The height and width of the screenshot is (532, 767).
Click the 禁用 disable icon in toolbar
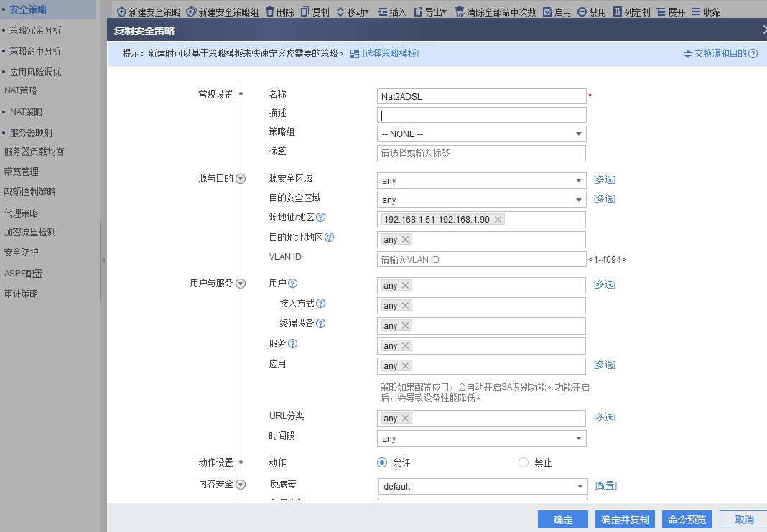[582, 11]
